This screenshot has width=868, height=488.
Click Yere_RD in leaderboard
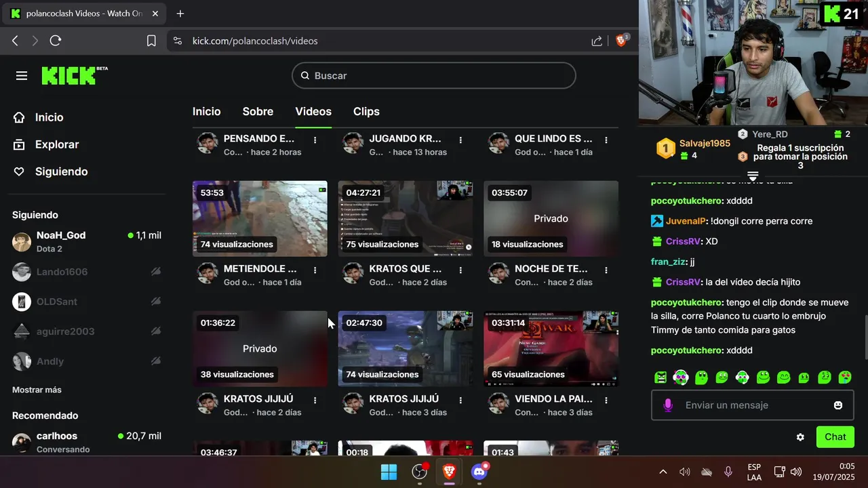tap(770, 134)
